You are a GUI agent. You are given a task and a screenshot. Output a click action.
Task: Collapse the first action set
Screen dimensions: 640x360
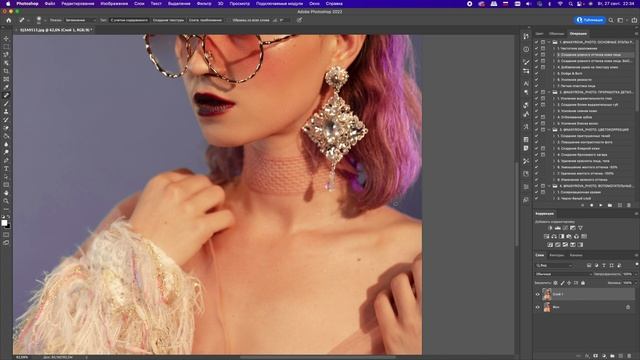[x=549, y=42]
